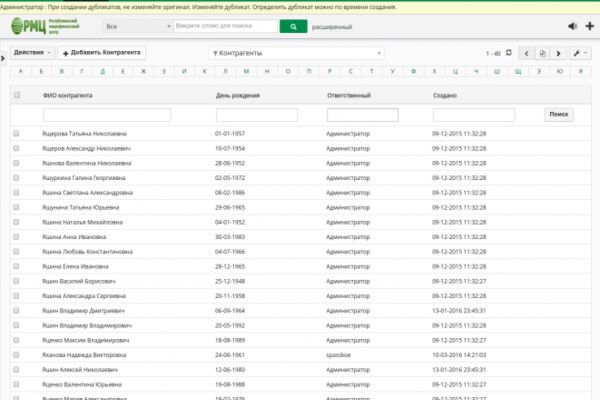Sort by День рождения column header

(x=238, y=95)
